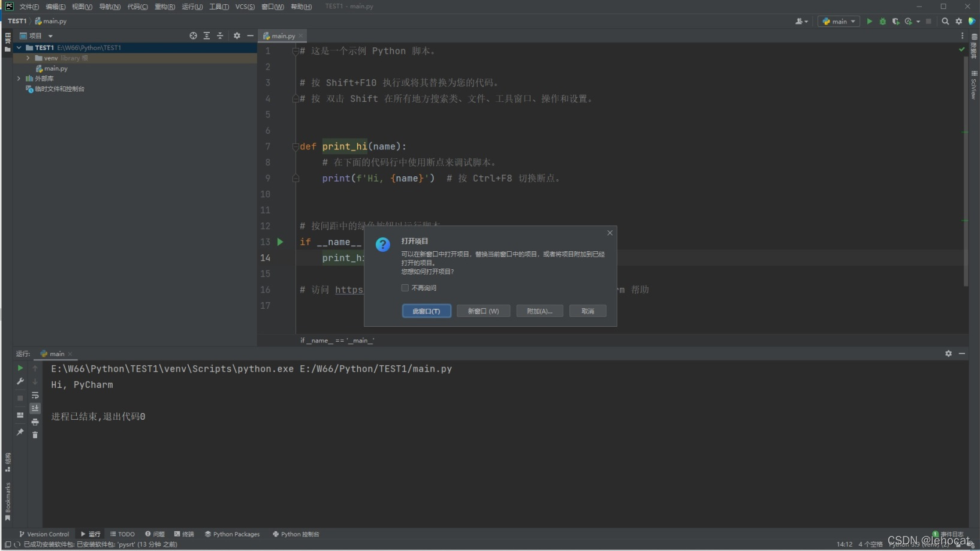Image resolution: width=980 pixels, height=551 pixels.
Task: Run the main configuration with the green play icon
Action: pos(869,22)
